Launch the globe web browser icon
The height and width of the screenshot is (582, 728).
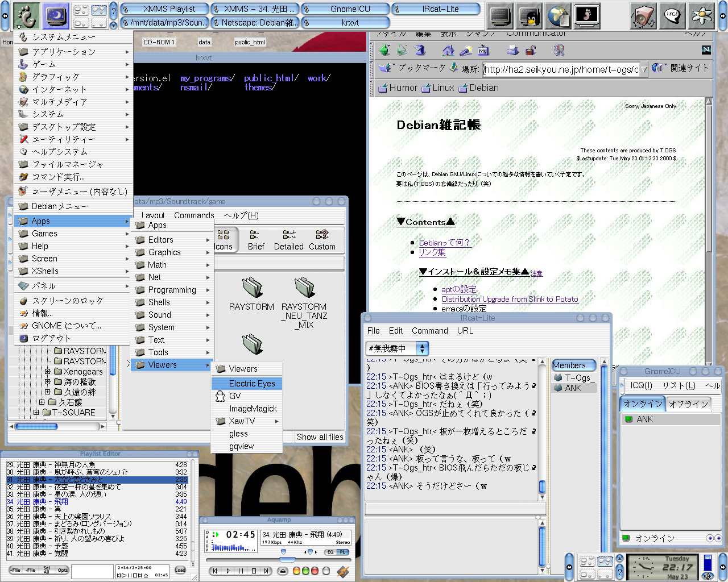pos(559,15)
